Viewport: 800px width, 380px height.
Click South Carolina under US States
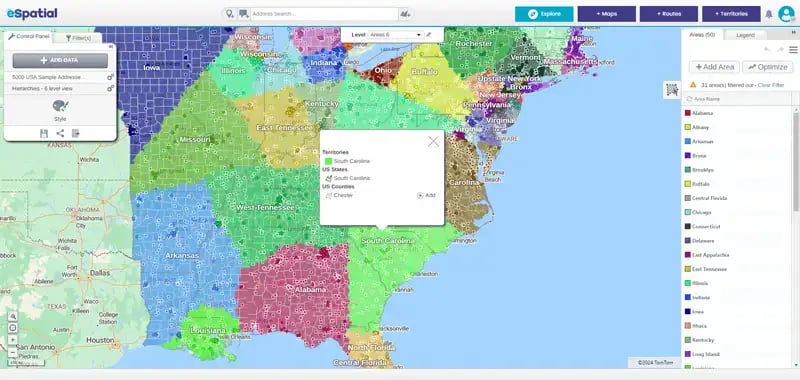[352, 179]
